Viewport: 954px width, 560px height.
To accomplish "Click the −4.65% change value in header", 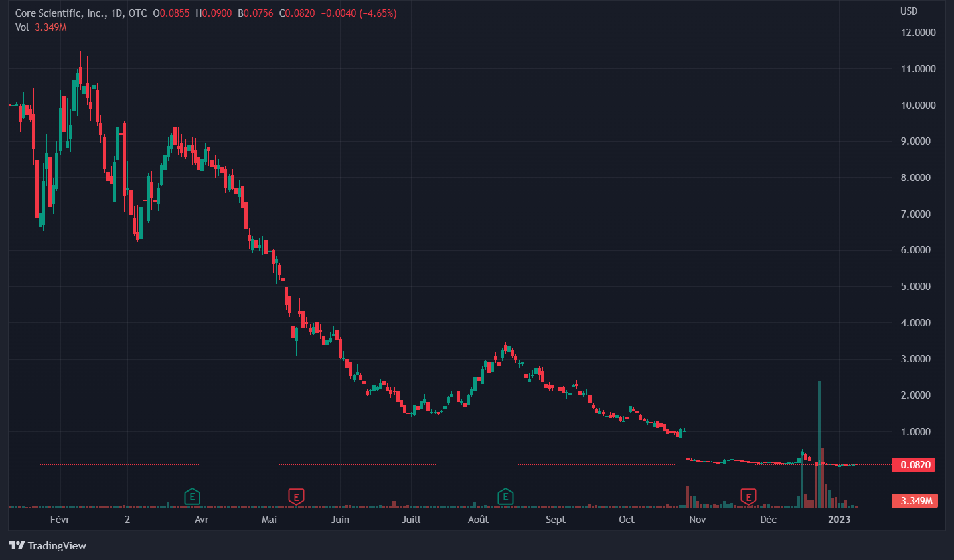I will (378, 13).
